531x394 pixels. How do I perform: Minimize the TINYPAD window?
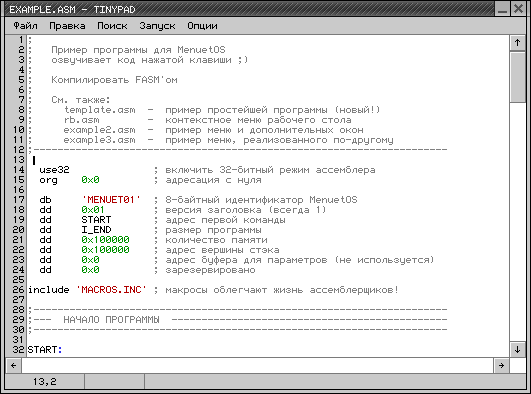[503, 9]
